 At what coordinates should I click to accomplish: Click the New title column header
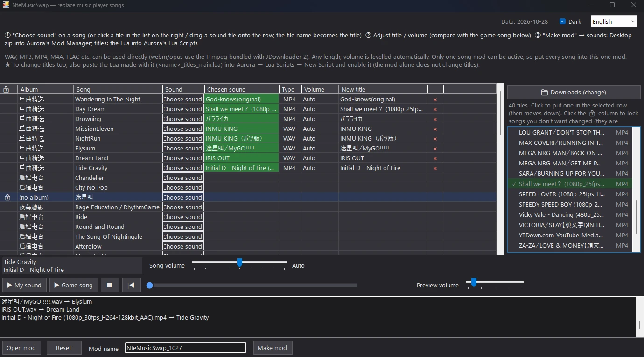pyautogui.click(x=383, y=89)
